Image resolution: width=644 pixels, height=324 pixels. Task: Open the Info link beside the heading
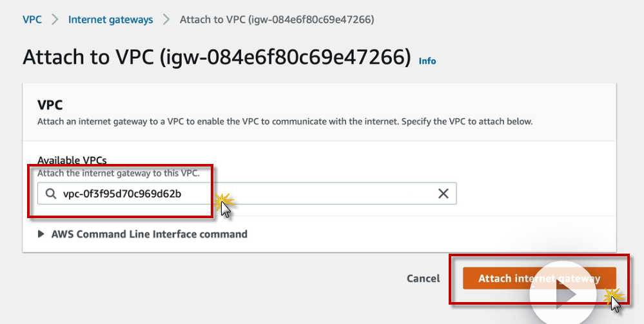pyautogui.click(x=427, y=61)
